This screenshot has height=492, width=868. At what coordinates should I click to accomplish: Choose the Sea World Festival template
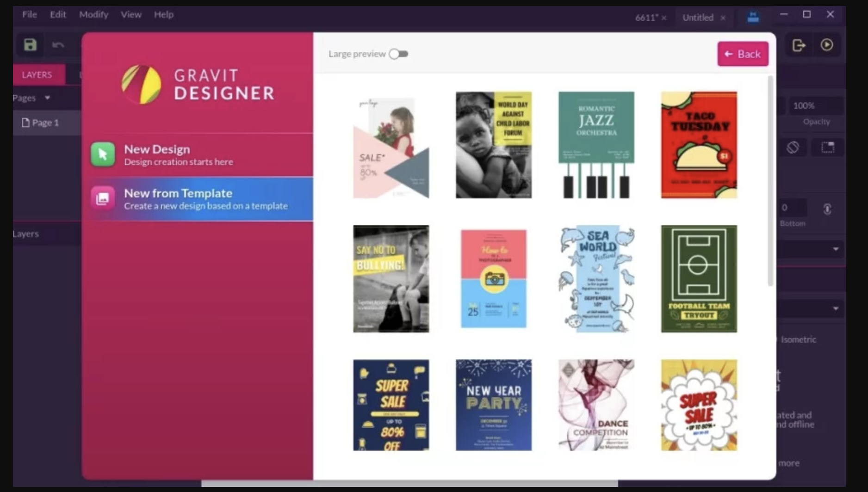[x=596, y=279]
